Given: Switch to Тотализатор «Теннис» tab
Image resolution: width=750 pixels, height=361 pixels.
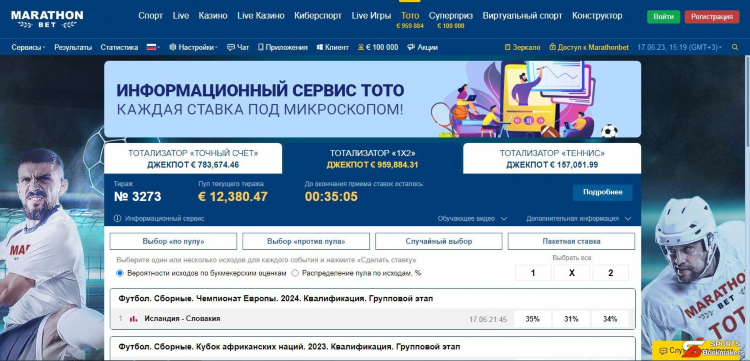Looking at the screenshot, I should 552,159.
